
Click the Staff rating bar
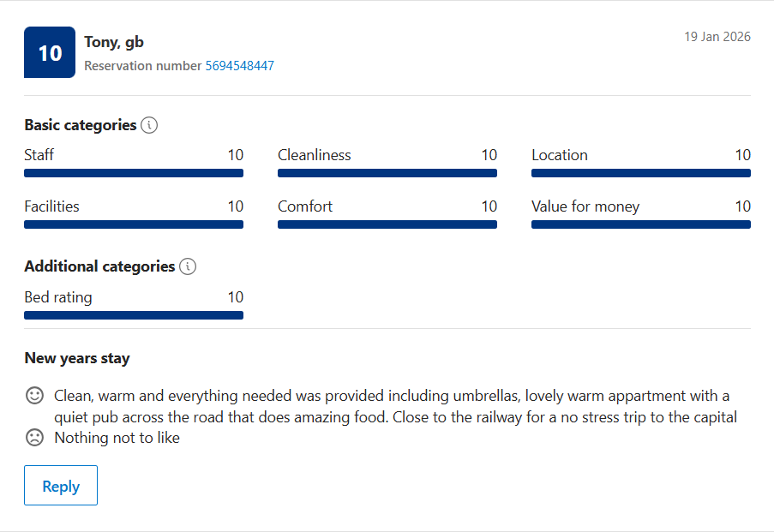pos(134,173)
